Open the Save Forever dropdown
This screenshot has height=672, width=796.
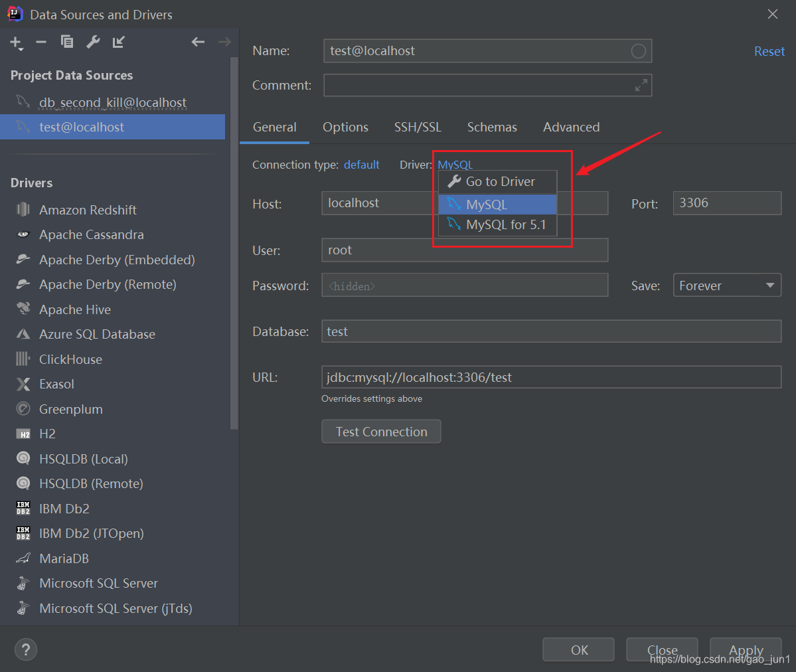click(727, 286)
